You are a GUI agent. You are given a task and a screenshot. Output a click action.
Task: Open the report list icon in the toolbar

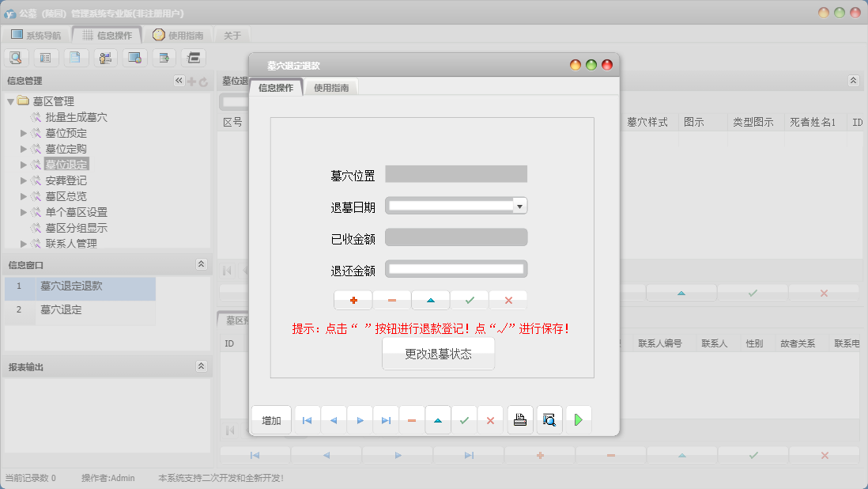(46, 57)
